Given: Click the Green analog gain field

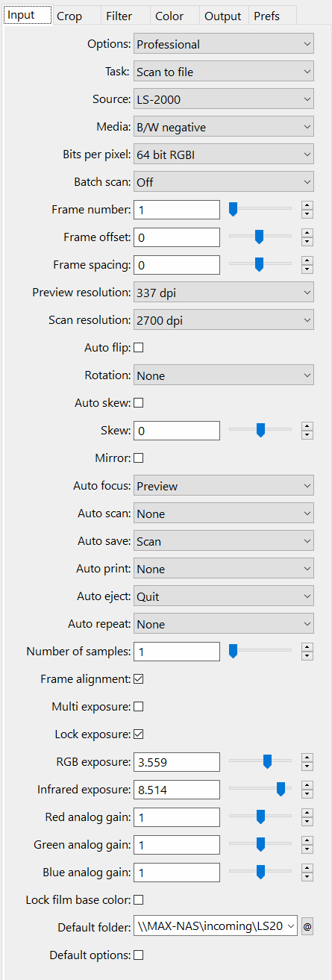Looking at the screenshot, I should click(177, 845).
